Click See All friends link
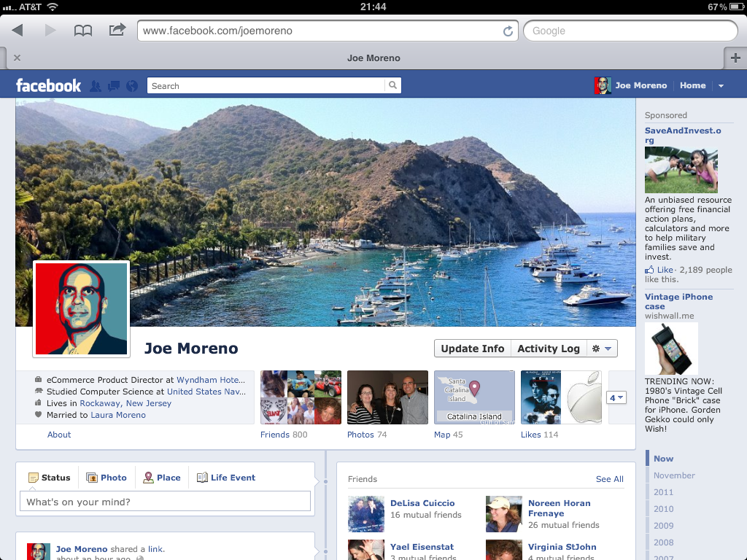Viewport: 747px width, 560px height. tap(609, 479)
